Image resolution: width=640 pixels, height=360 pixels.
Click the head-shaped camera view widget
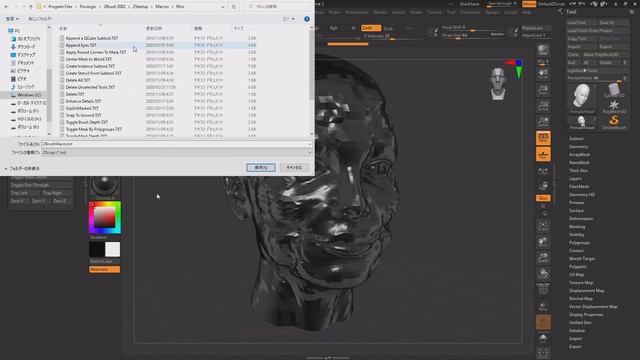498,84
